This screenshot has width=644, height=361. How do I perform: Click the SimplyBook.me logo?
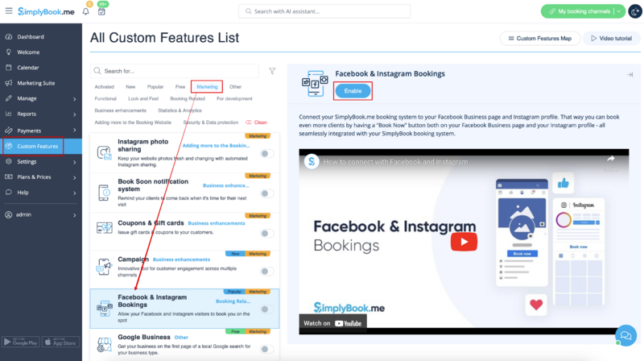[x=46, y=11]
